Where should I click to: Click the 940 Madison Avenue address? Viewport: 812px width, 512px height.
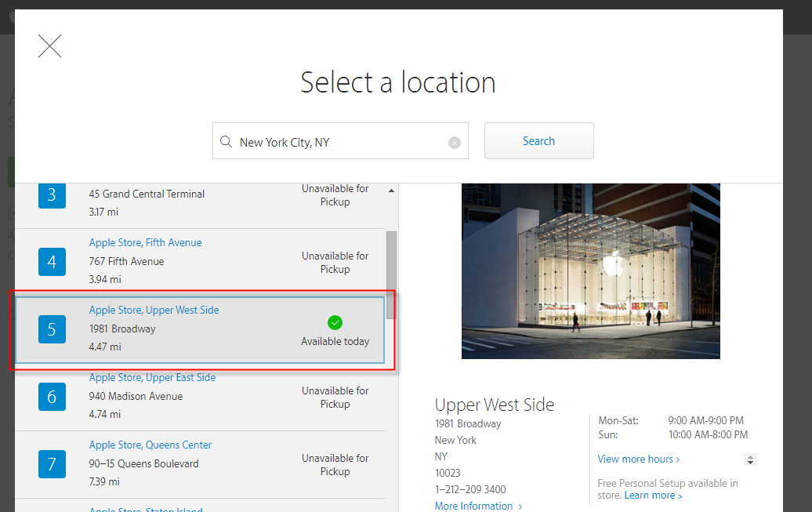[136, 396]
